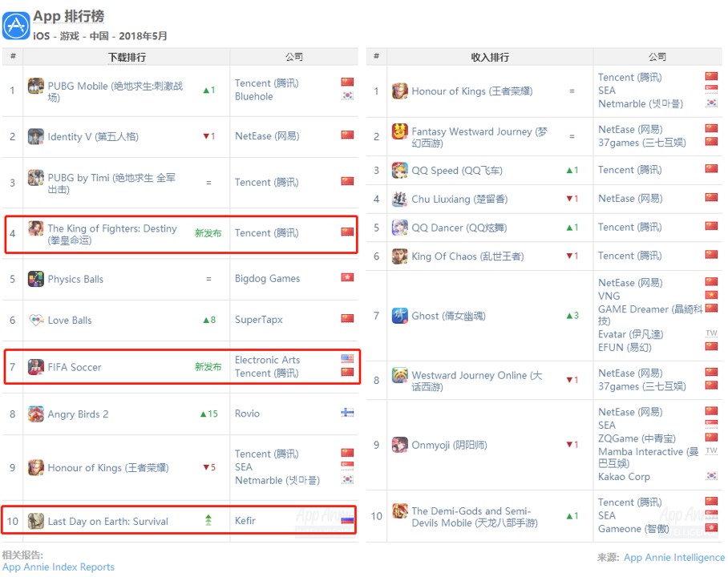Click the EFUN (易幻) company name
The width and height of the screenshot is (728, 577).
(625, 347)
